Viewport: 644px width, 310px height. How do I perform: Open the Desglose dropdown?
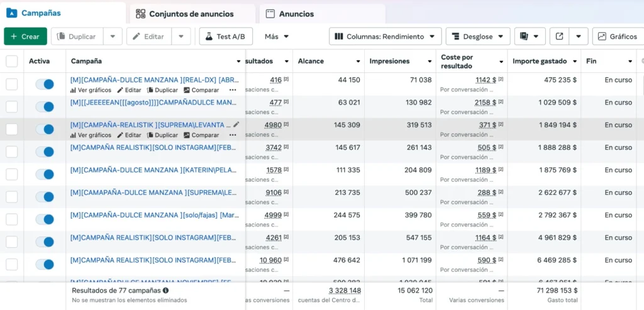point(478,36)
